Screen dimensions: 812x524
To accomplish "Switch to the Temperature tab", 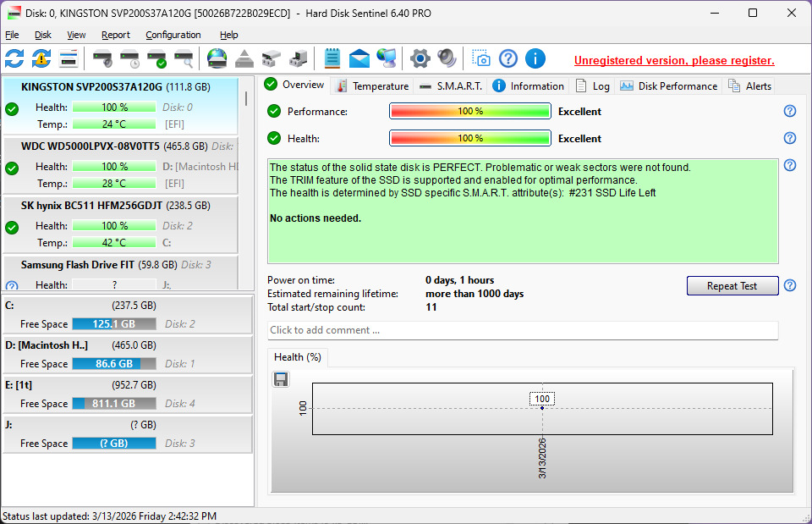I will coord(372,86).
